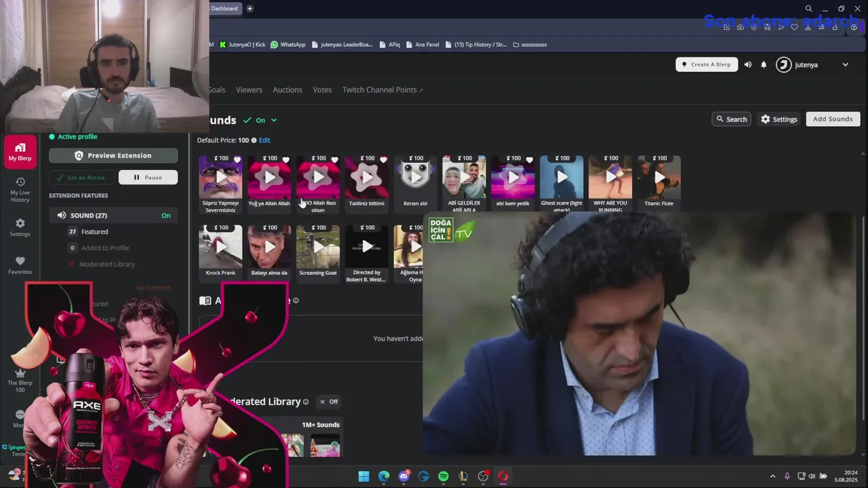Open The Blerp 100 crown icon
This screenshot has height=488, width=868.
[20, 381]
